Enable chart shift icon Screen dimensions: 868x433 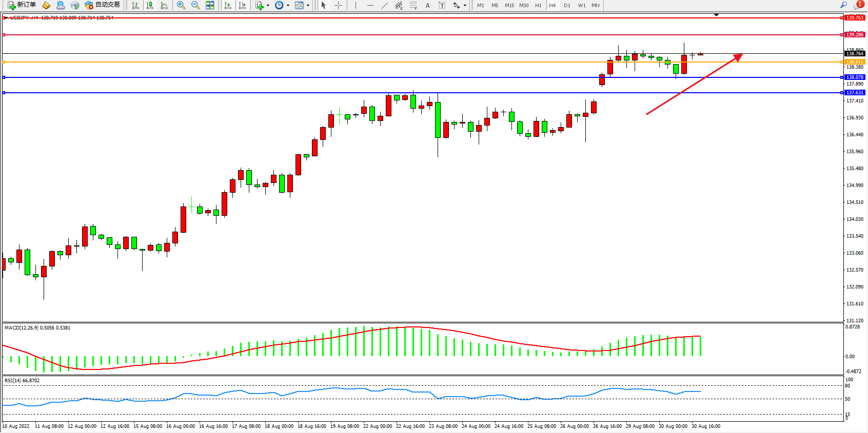(242, 5)
